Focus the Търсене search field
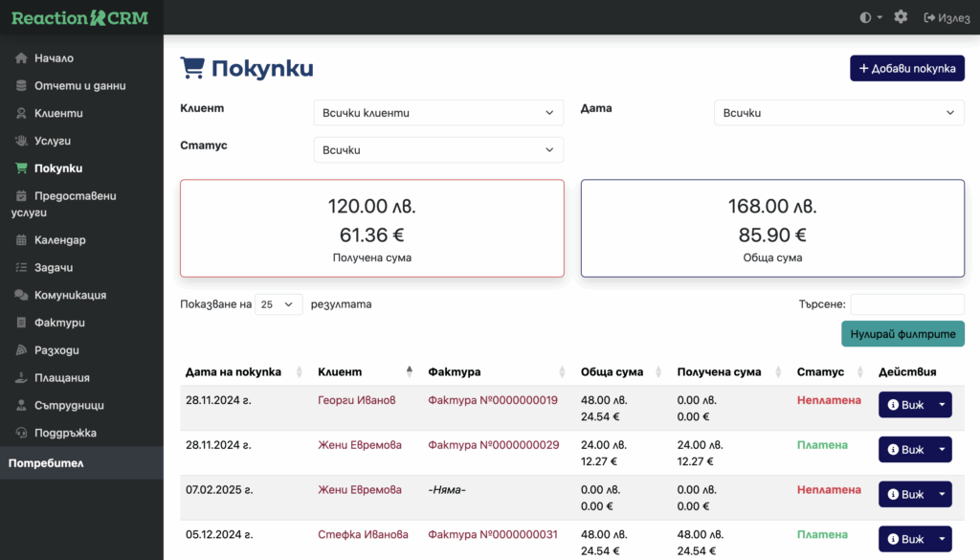 906,304
